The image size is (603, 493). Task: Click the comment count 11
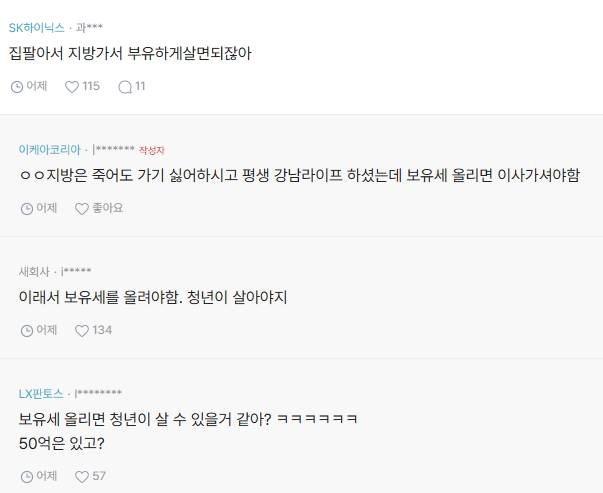(x=140, y=87)
